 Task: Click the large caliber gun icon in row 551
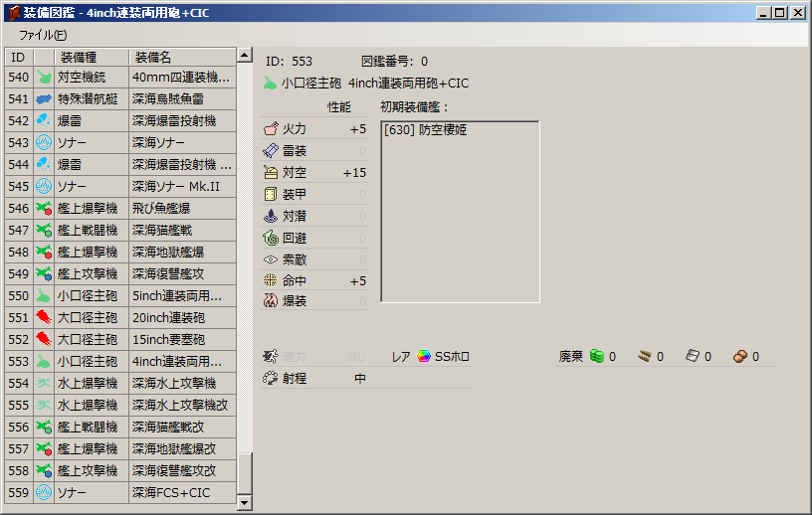[x=44, y=317]
